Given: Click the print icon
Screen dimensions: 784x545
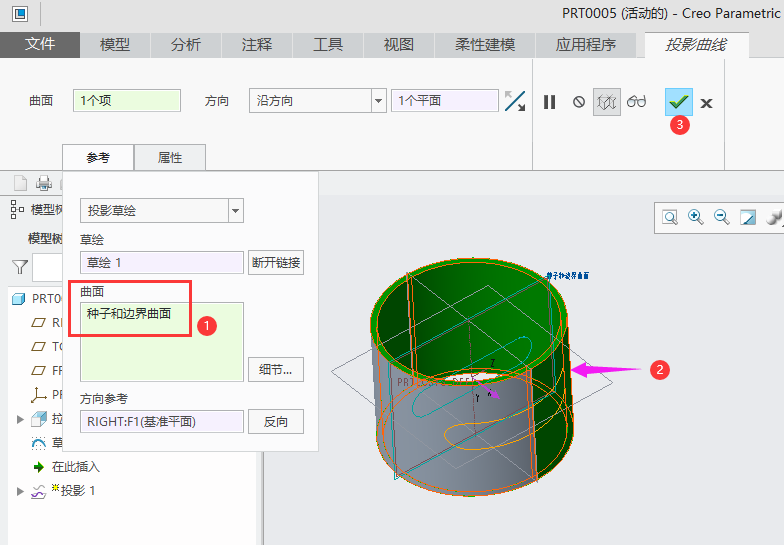Looking at the screenshot, I should click(x=44, y=183).
